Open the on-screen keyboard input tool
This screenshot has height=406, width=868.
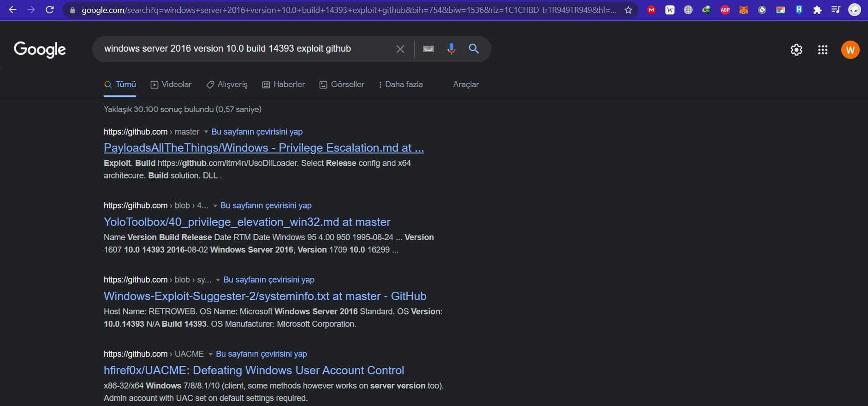pyautogui.click(x=428, y=49)
